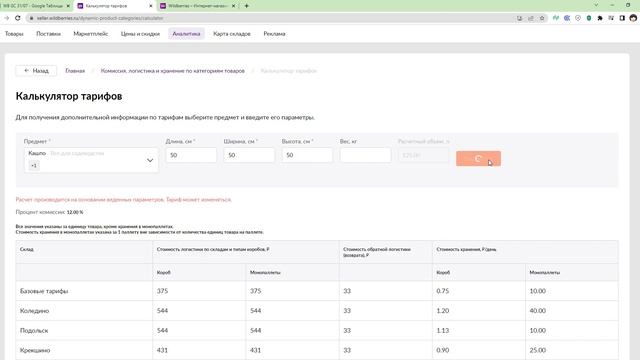Focus the Высота, см input field
Image resolution: width=640 pixels, height=360 pixels.
(307, 155)
